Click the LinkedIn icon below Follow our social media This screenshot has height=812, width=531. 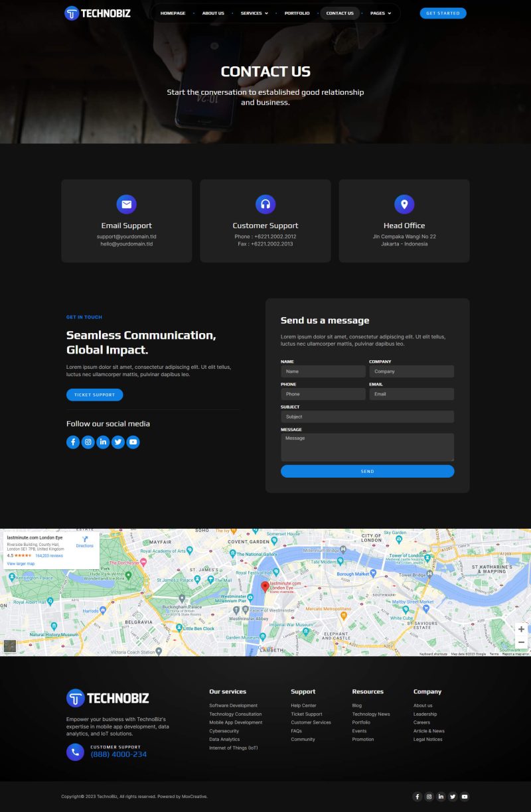(103, 442)
